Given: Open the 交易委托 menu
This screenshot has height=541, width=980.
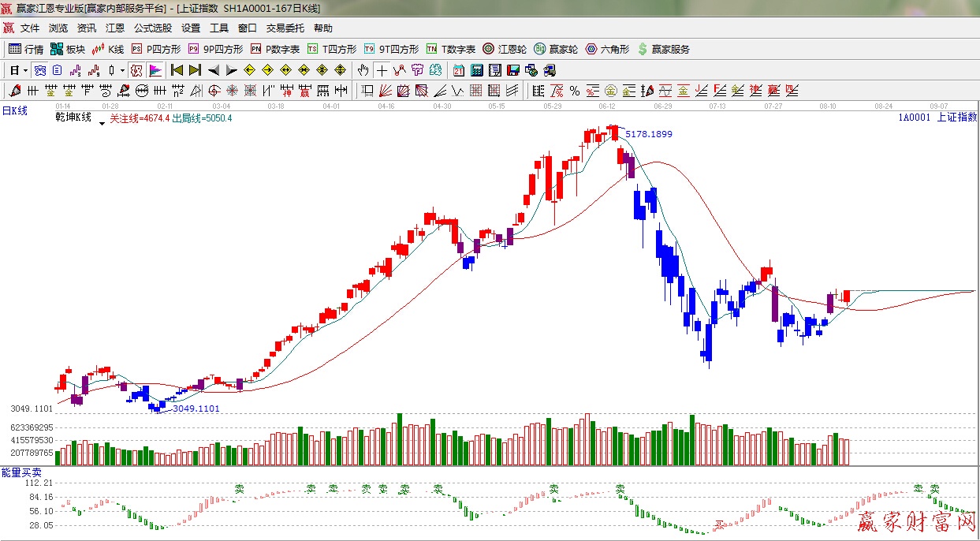Looking at the screenshot, I should pyautogui.click(x=285, y=28).
